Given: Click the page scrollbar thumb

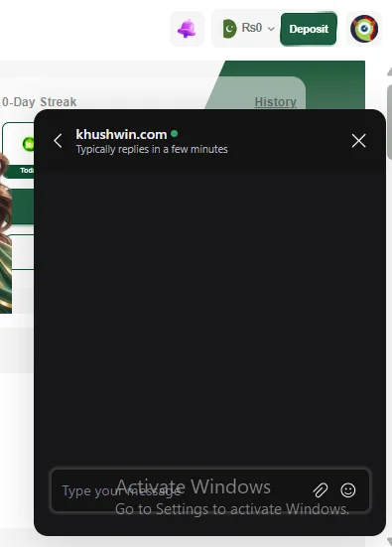Looking at the screenshot, I should [x=390, y=122].
